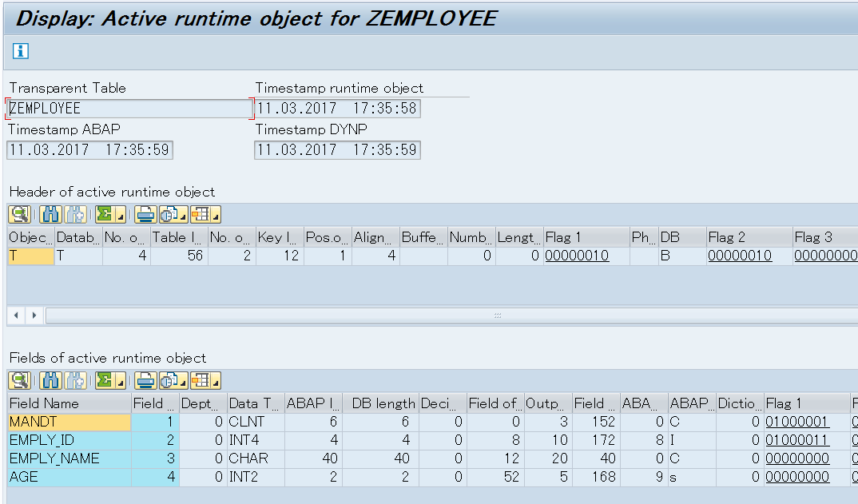Select the INT2 data type cell
The height and width of the screenshot is (504, 858).
point(256,477)
